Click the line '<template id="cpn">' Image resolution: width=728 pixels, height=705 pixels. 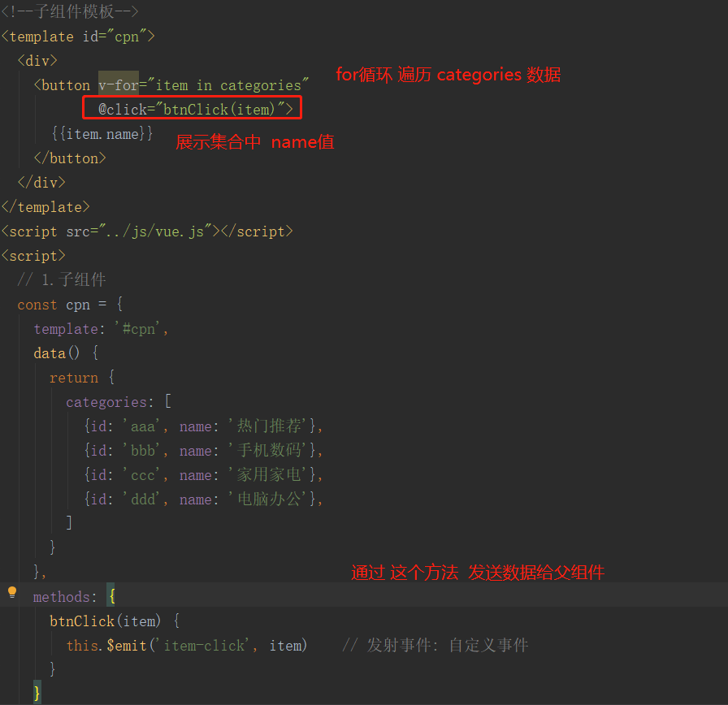coord(78,37)
